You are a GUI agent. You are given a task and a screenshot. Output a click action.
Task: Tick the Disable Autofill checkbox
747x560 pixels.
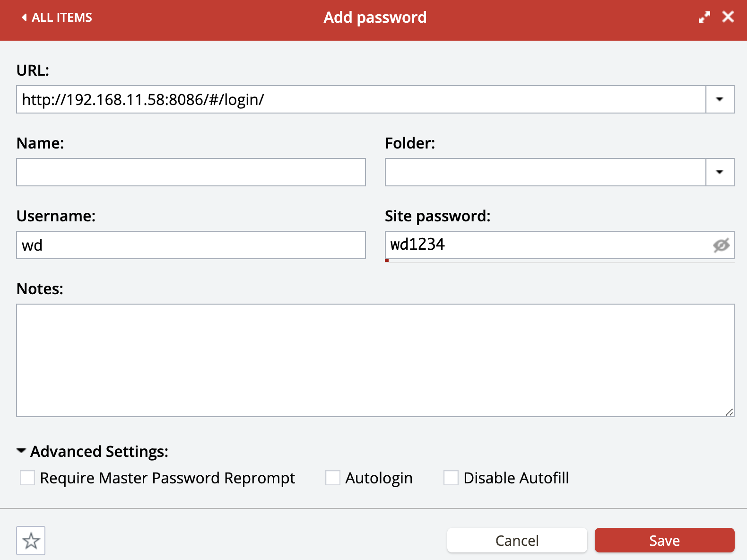[x=451, y=478]
